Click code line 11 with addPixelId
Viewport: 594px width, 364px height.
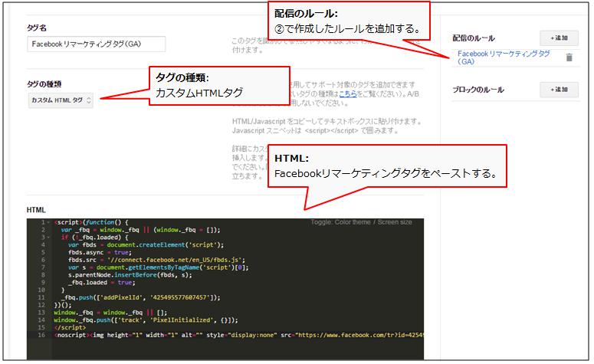tap(140, 297)
